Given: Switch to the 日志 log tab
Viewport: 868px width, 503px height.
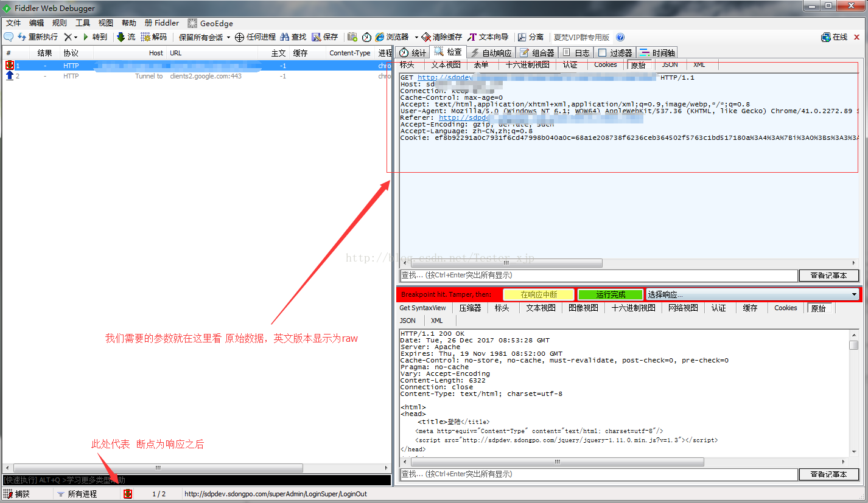Looking at the screenshot, I should [575, 53].
